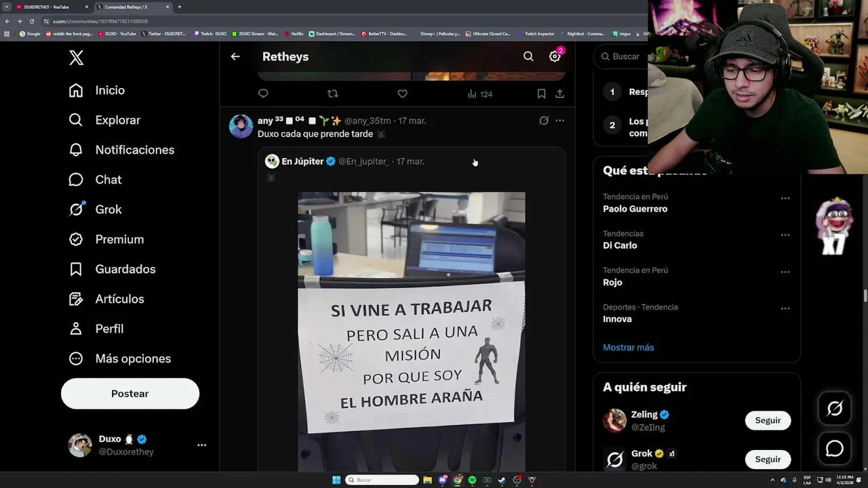The height and width of the screenshot is (488, 868).
Task: Like the post with 124 views
Action: 403,94
